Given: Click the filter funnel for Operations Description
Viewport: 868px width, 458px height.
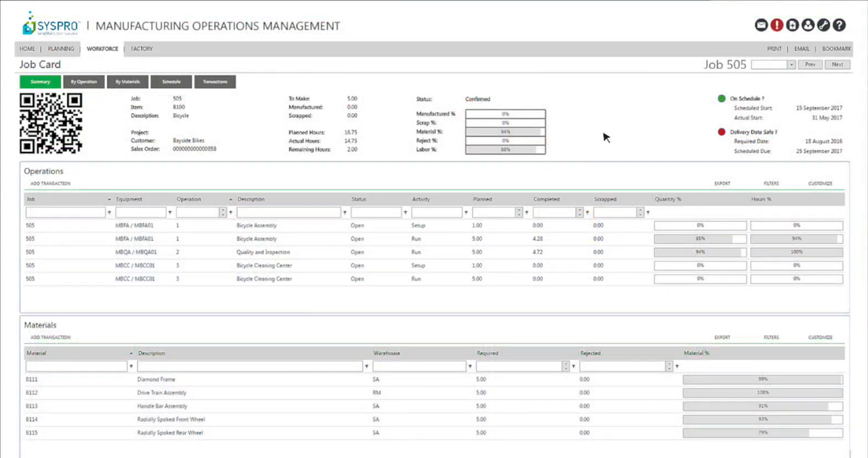Looking at the screenshot, I should [344, 213].
